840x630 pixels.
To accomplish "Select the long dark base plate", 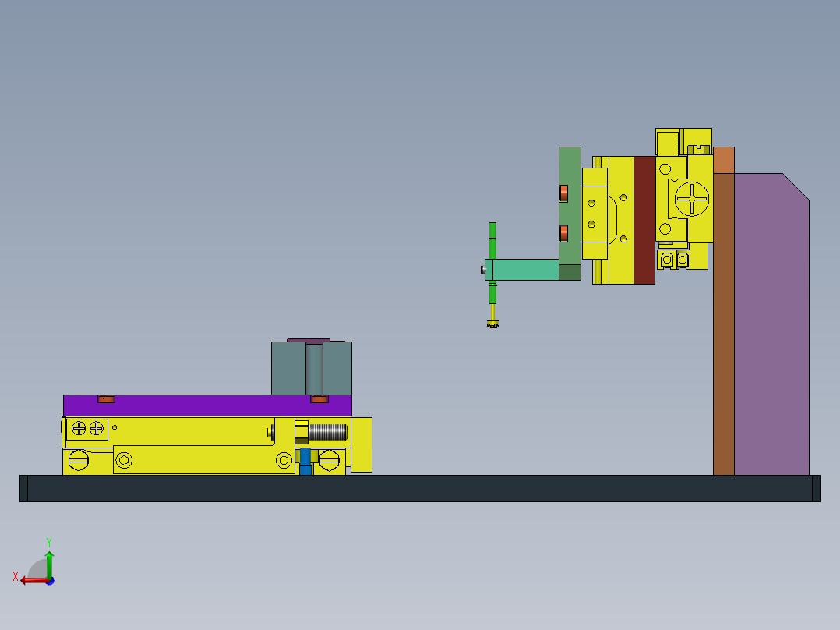I will (419, 488).
